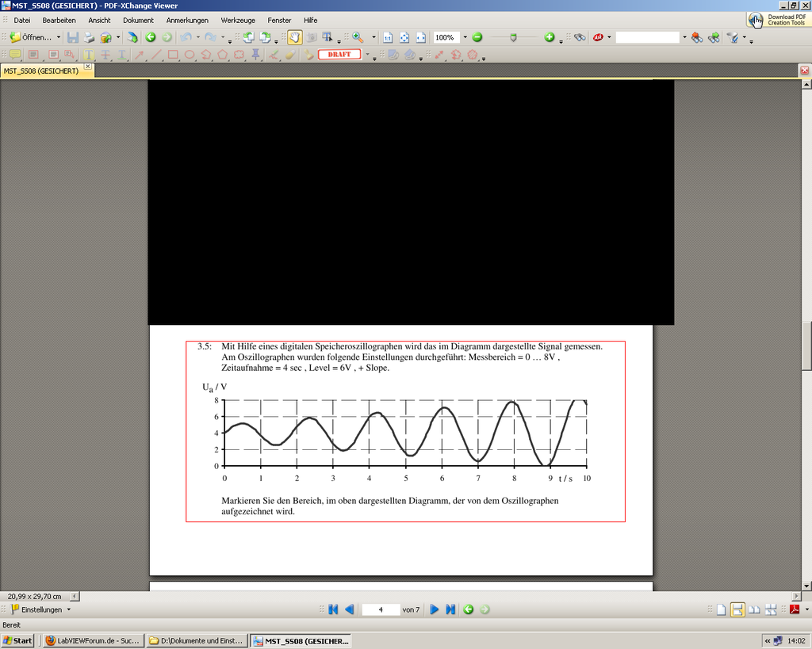Image resolution: width=812 pixels, height=649 pixels.
Task: Switch to facing pages layout
Action: coord(754,609)
